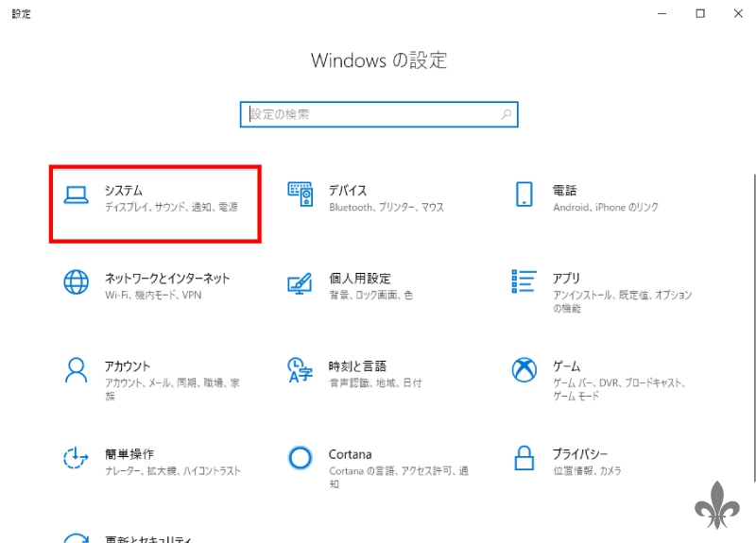756x543 pixels.
Task: Open the デバイス settings title
Action: (348, 191)
